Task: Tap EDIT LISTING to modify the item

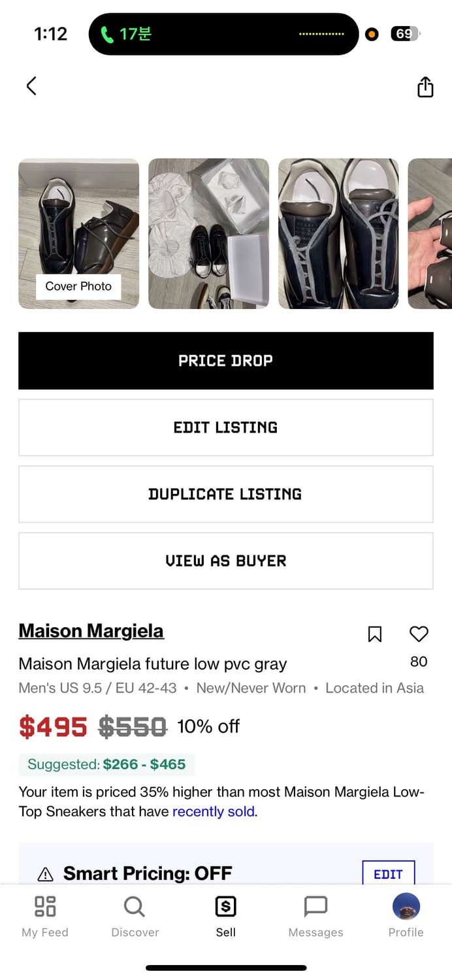Action: click(x=225, y=427)
